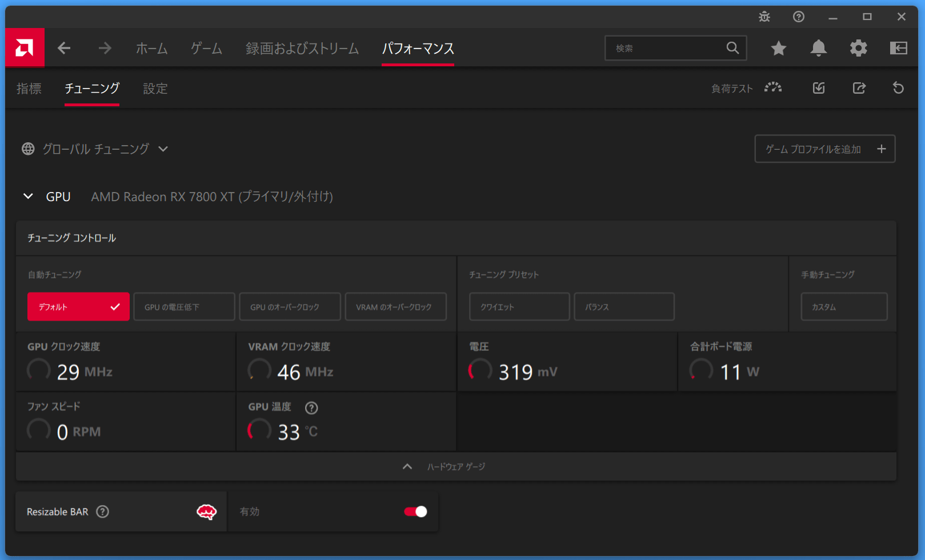
Task: Open the bug report icon
Action: click(764, 17)
